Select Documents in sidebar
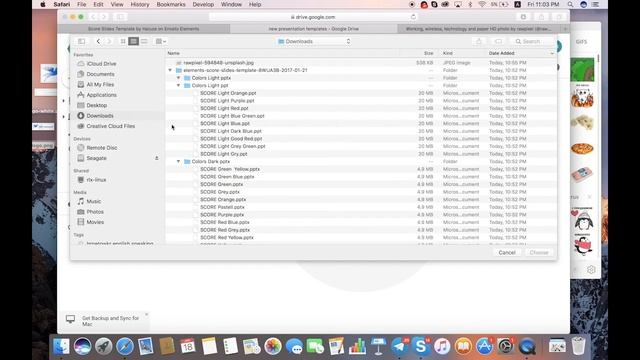 tap(100, 74)
